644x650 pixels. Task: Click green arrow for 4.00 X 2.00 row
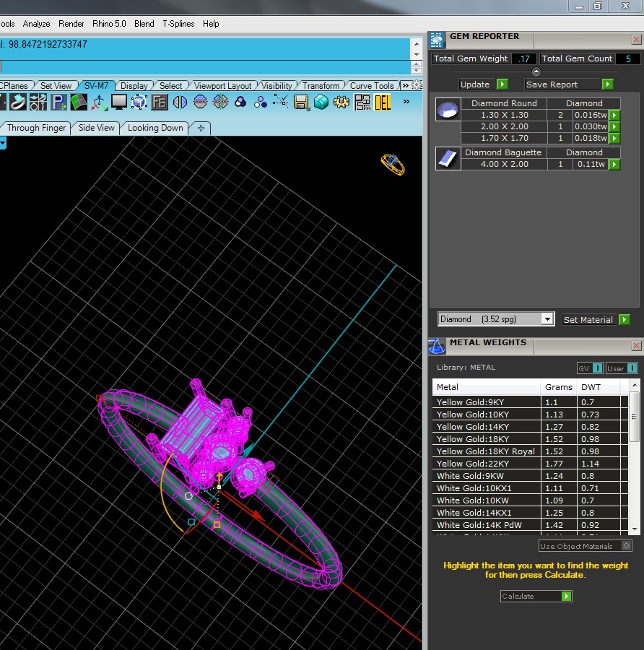point(614,164)
